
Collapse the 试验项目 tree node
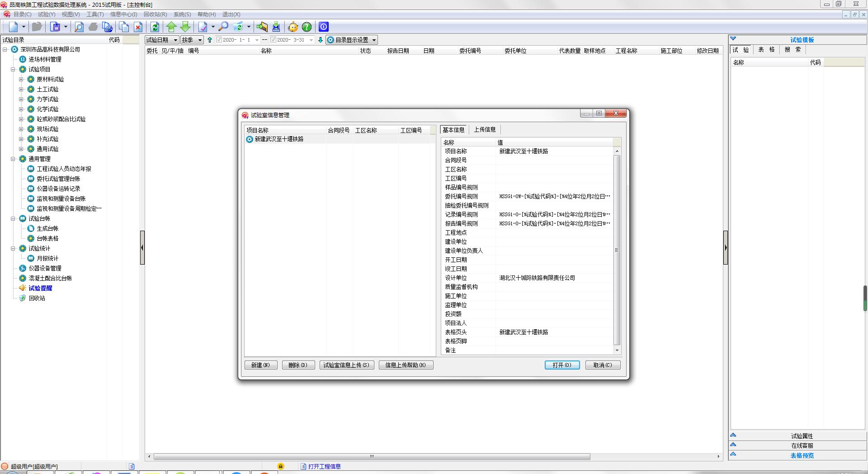tap(13, 69)
